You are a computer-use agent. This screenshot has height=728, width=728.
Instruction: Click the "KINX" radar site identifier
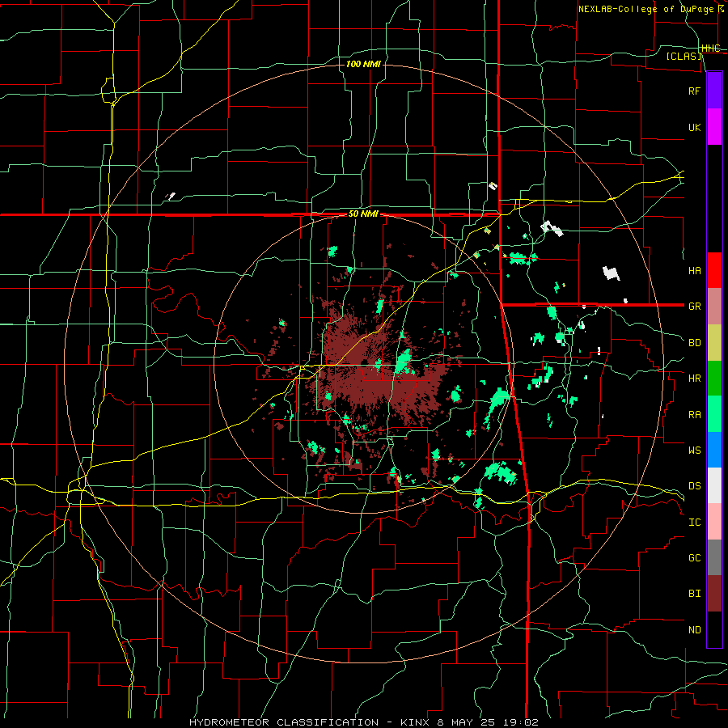(415, 722)
